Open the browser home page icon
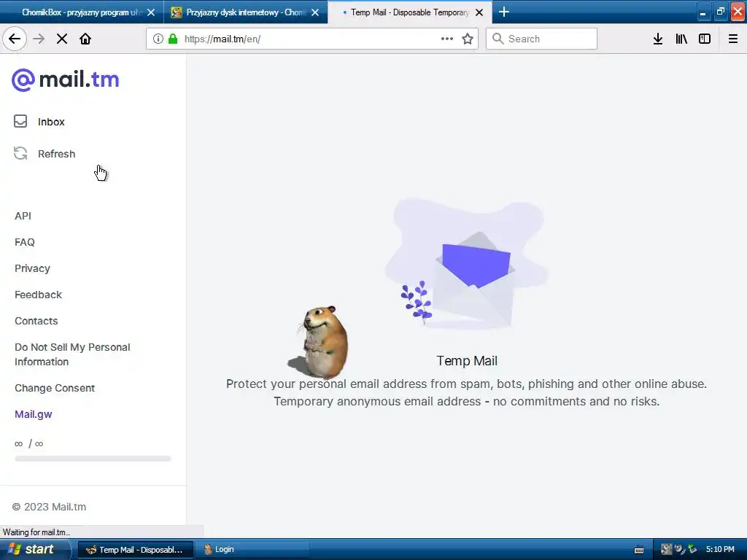The height and width of the screenshot is (560, 747). point(85,39)
